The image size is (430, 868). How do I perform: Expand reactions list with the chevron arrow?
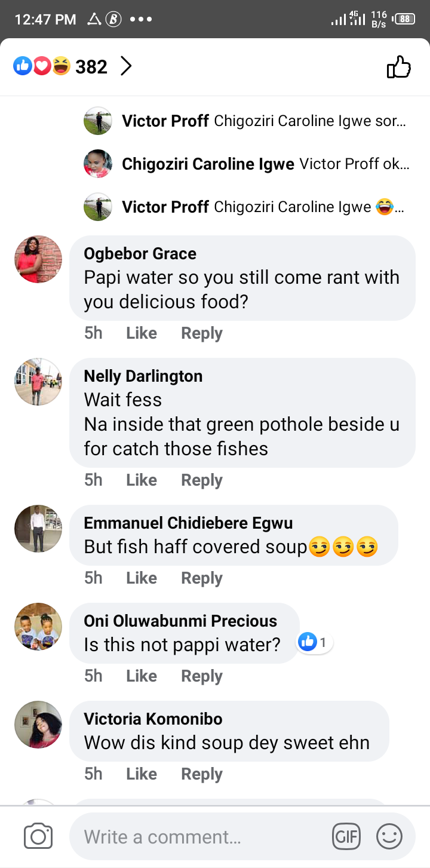(126, 66)
